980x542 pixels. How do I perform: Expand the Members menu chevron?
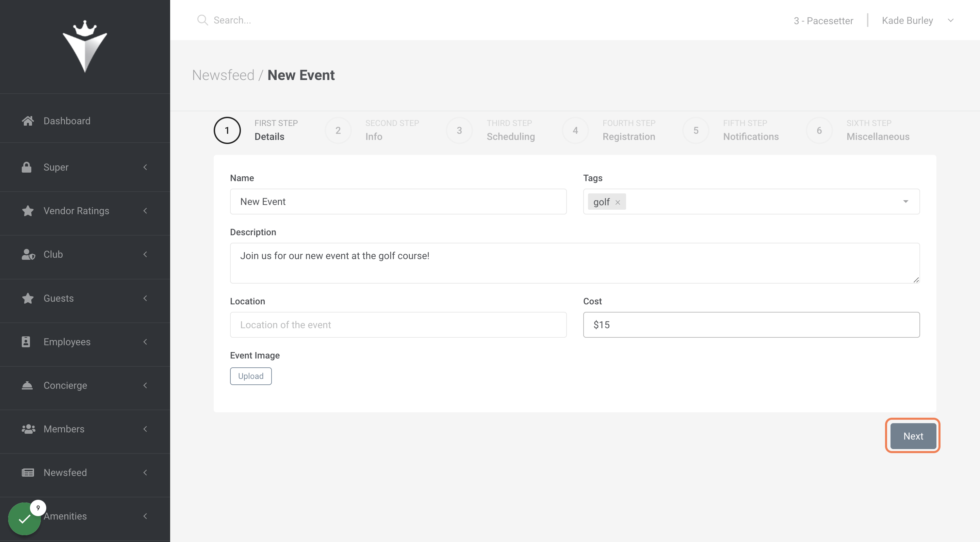(x=145, y=429)
